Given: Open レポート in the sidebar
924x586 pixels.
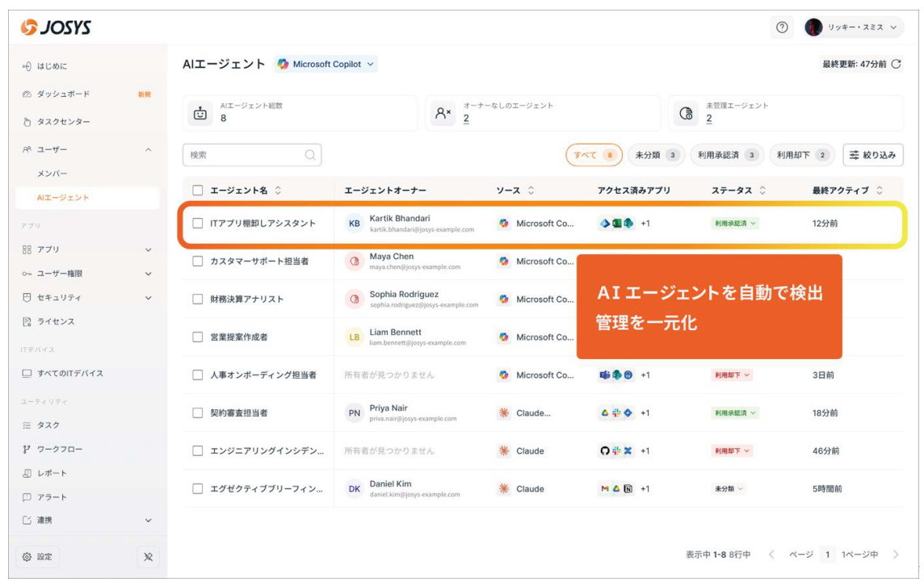Looking at the screenshot, I should 52,474.
